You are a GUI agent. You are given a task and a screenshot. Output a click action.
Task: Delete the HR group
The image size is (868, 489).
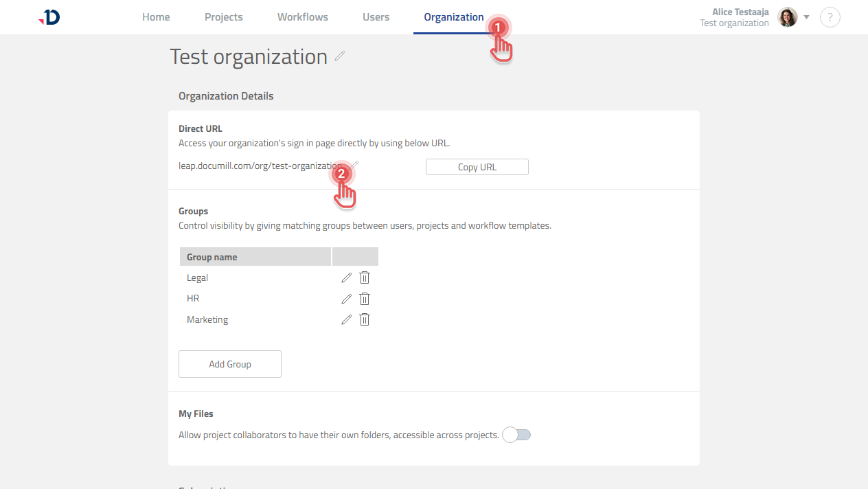click(x=365, y=299)
